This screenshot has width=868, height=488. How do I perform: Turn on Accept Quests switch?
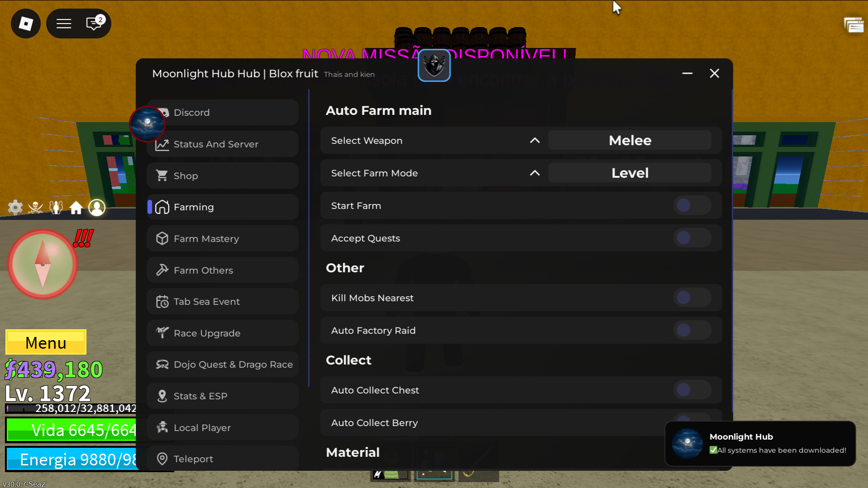coord(692,238)
